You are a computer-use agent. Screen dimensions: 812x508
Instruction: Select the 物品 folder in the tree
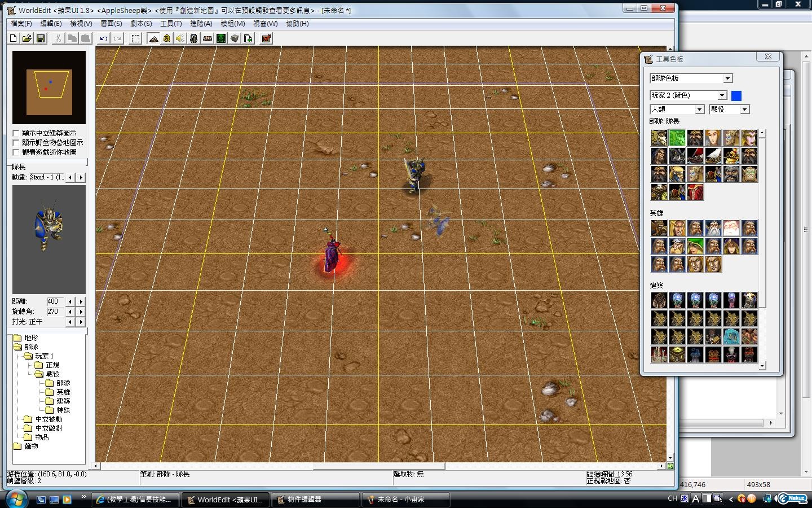pyautogui.click(x=37, y=437)
